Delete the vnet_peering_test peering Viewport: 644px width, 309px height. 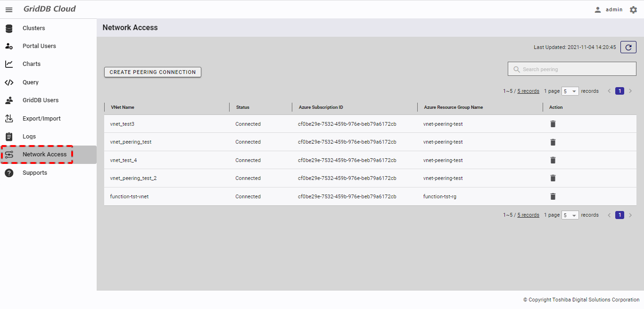[x=553, y=142]
